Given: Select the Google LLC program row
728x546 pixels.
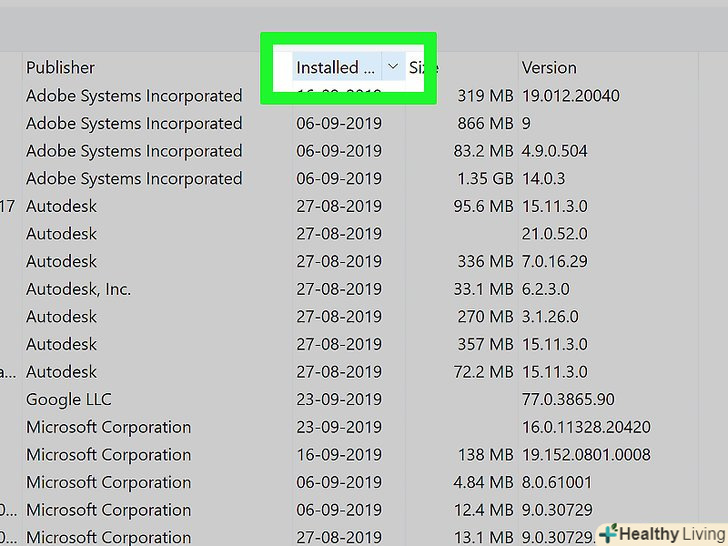Looking at the screenshot, I should point(68,399).
